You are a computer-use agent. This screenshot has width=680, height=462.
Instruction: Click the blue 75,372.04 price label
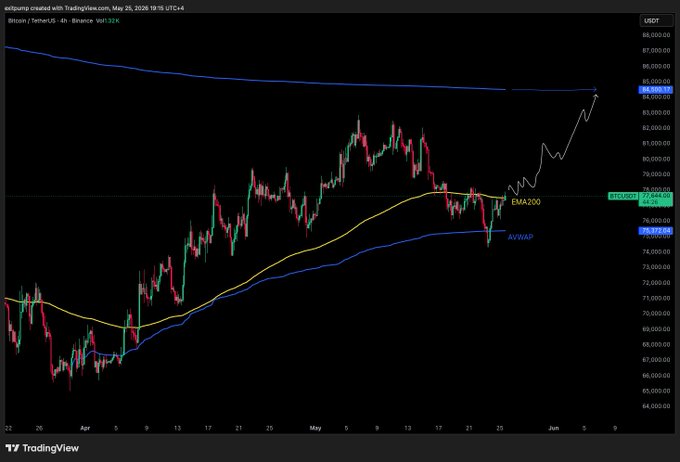click(x=656, y=231)
